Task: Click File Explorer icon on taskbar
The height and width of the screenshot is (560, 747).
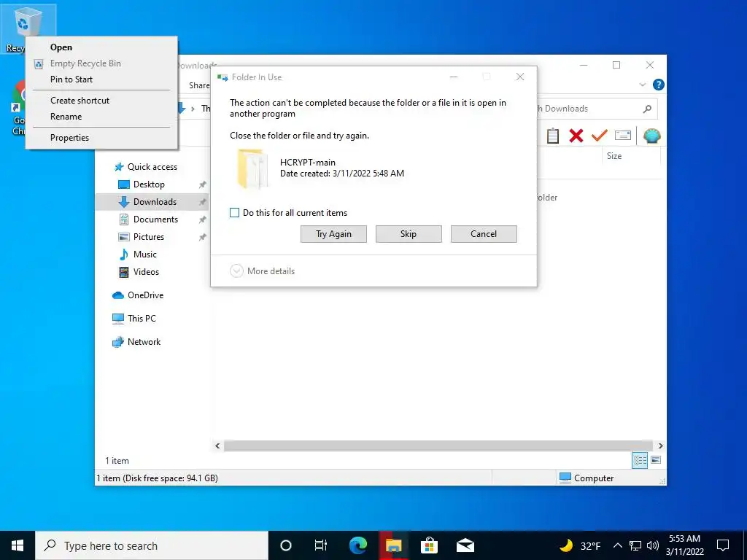Action: (x=393, y=545)
